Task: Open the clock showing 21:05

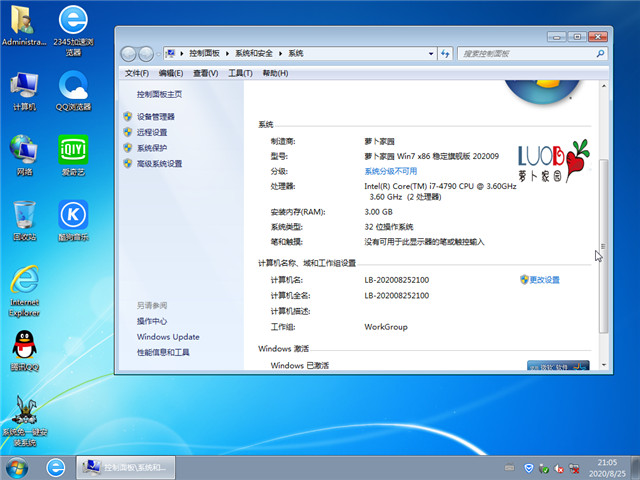Action: click(x=607, y=468)
